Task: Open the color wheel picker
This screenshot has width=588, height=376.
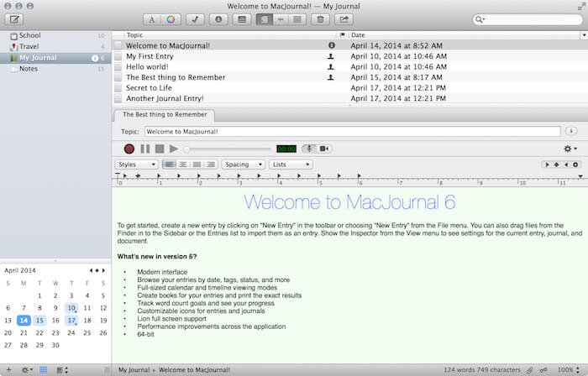Action: [171, 19]
